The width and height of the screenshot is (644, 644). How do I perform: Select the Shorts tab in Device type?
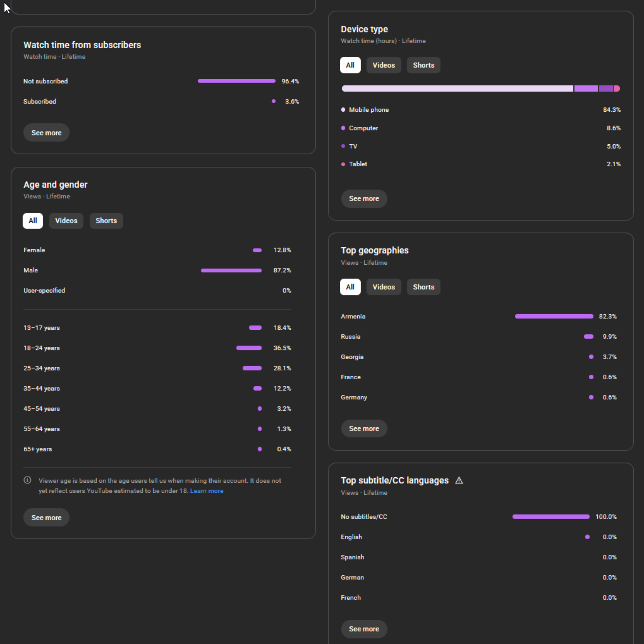(423, 65)
